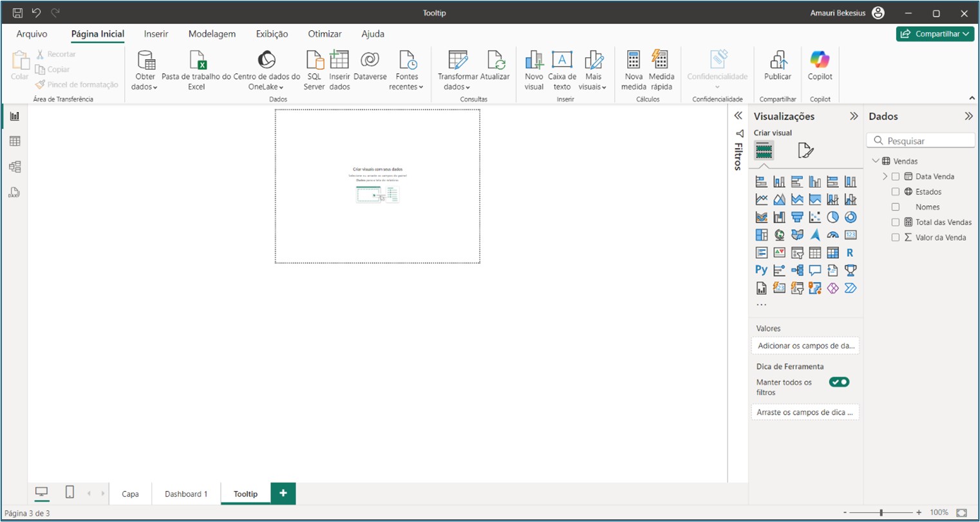The image size is (980, 522).
Task: Check the Estados field checkbox
Action: [895, 191]
